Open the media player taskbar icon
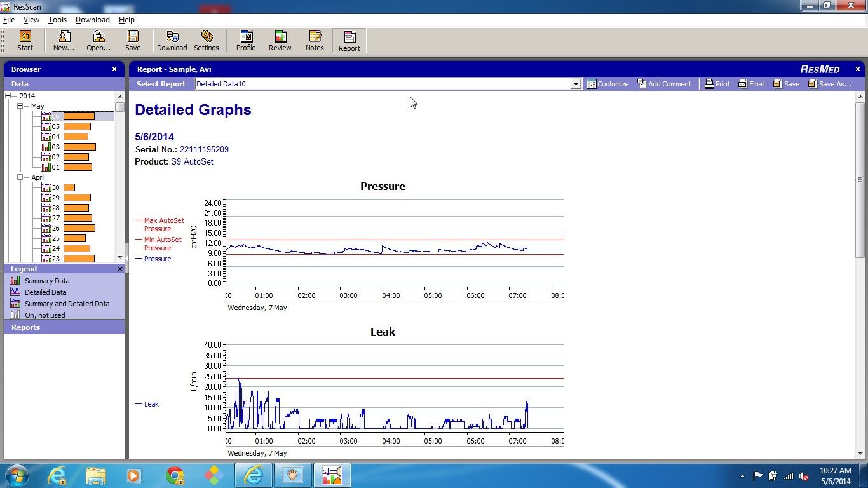Image resolution: width=868 pixels, height=488 pixels. pyautogui.click(x=134, y=475)
